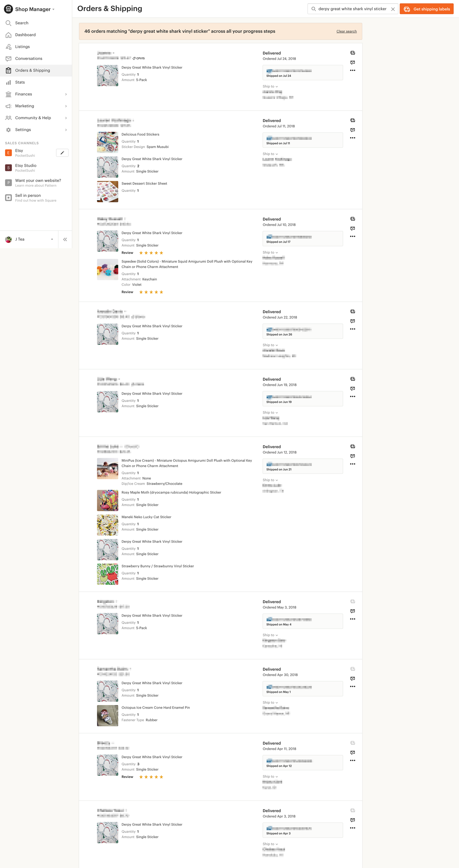Click in the order search input field
Screen dimensions: 459x868
(x=352, y=9)
